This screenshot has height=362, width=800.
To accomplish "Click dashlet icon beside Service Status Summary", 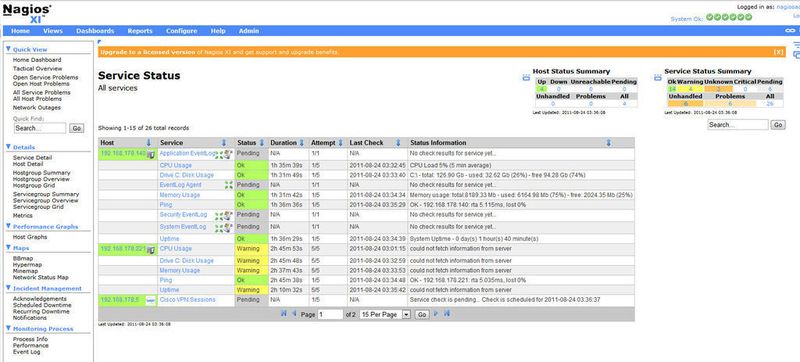I will coord(658,77).
